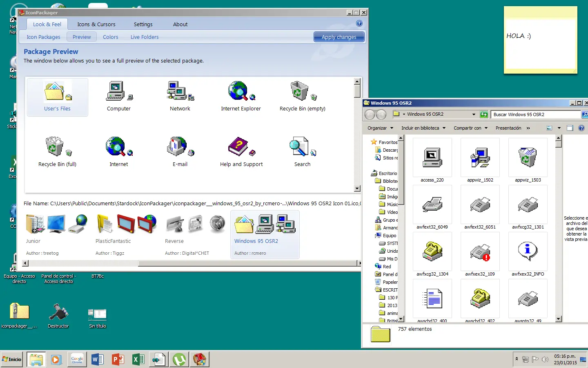This screenshot has width=588, height=368.
Task: Toggle the Explorer preview pane icon
Action: point(570,128)
